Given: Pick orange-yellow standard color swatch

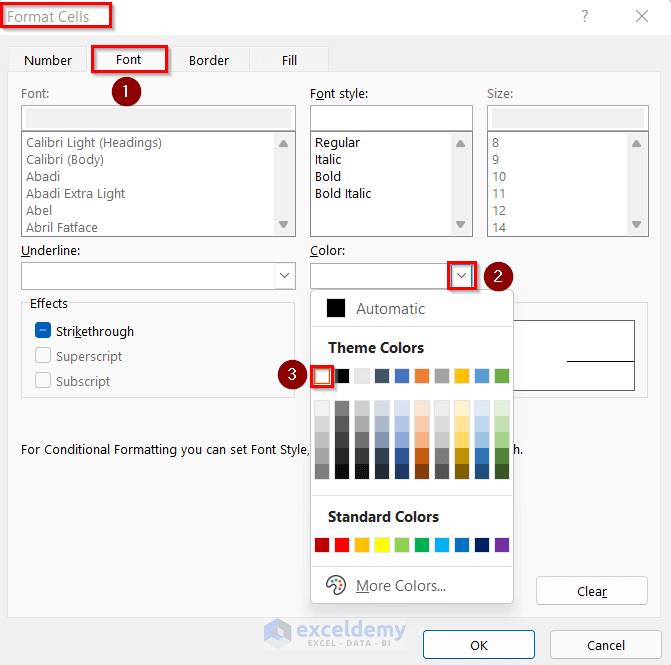Looking at the screenshot, I should [362, 545].
